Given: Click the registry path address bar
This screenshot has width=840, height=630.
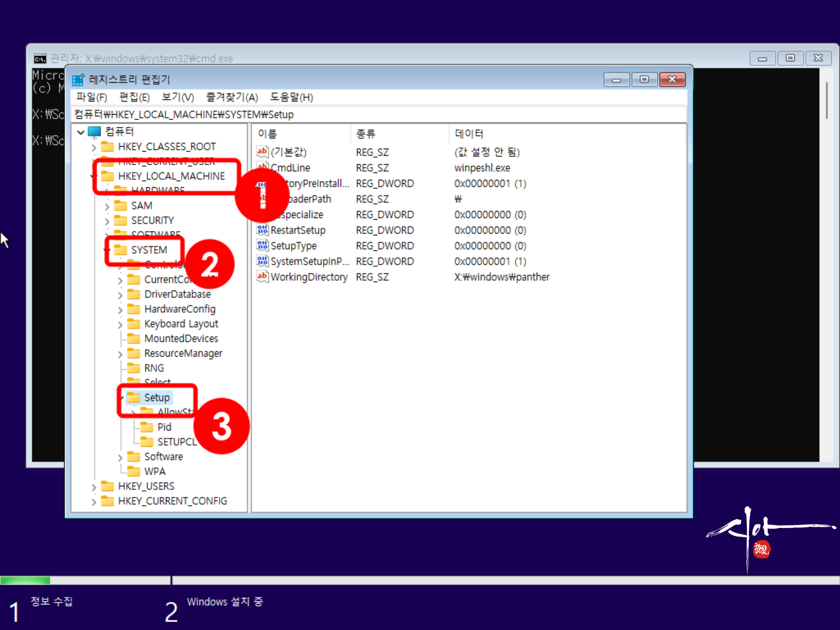Looking at the screenshot, I should tap(378, 114).
